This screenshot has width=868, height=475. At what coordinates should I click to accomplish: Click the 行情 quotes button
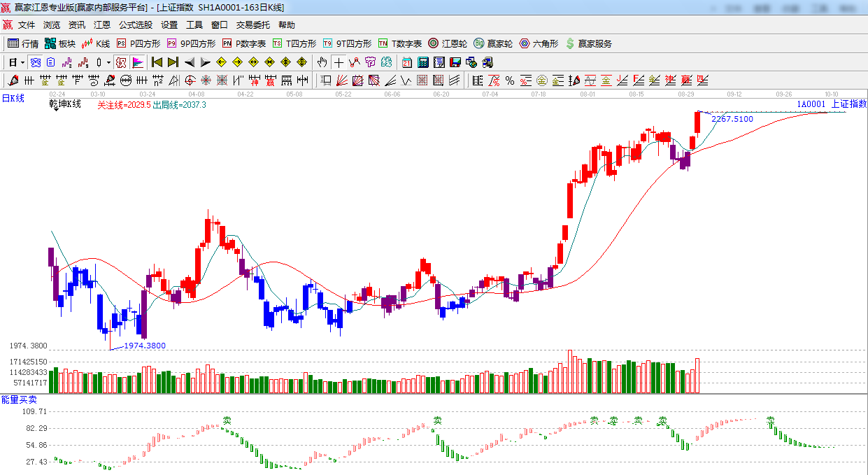[23, 43]
